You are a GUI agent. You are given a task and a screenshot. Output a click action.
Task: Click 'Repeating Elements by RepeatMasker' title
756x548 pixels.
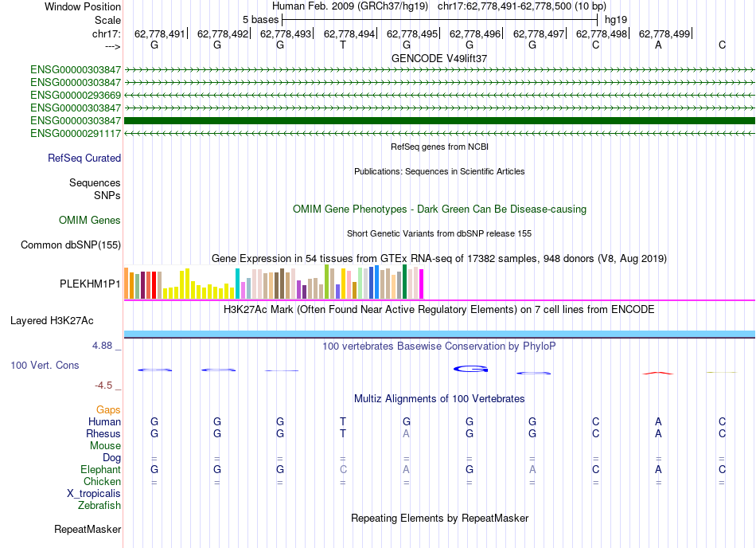tap(439, 518)
